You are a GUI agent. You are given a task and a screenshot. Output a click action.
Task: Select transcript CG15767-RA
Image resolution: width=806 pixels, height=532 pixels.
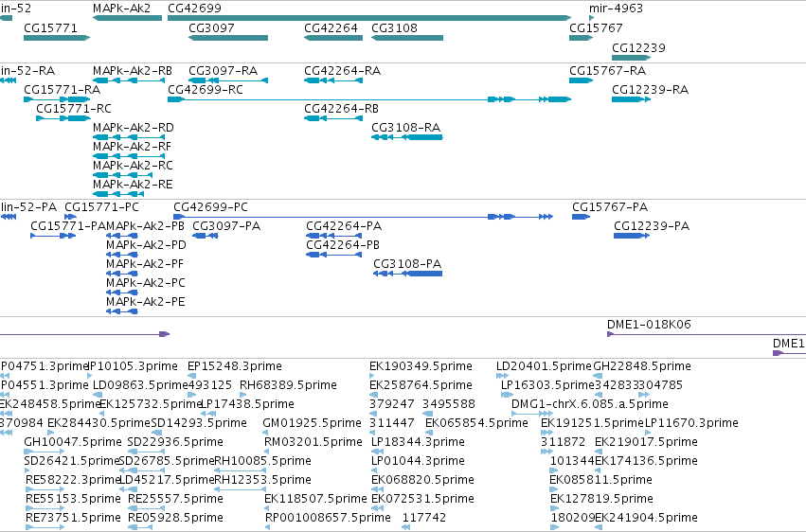pyautogui.click(x=581, y=80)
